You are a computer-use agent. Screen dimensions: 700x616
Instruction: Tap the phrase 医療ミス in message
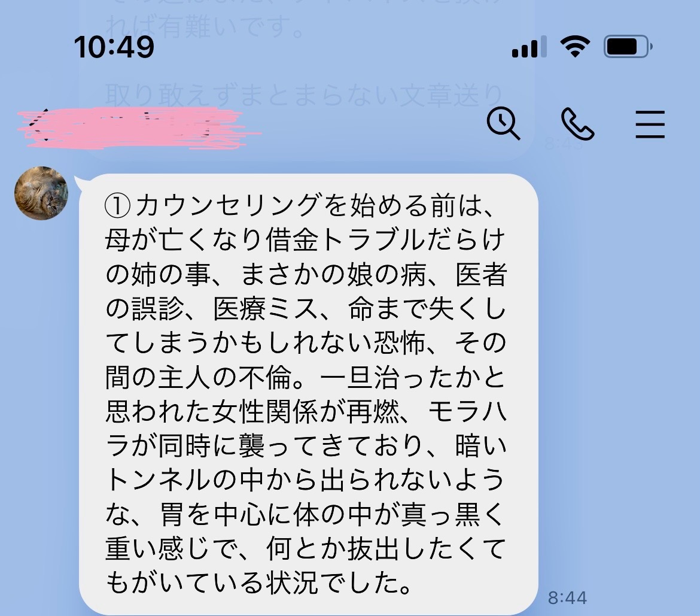[x=265, y=308]
